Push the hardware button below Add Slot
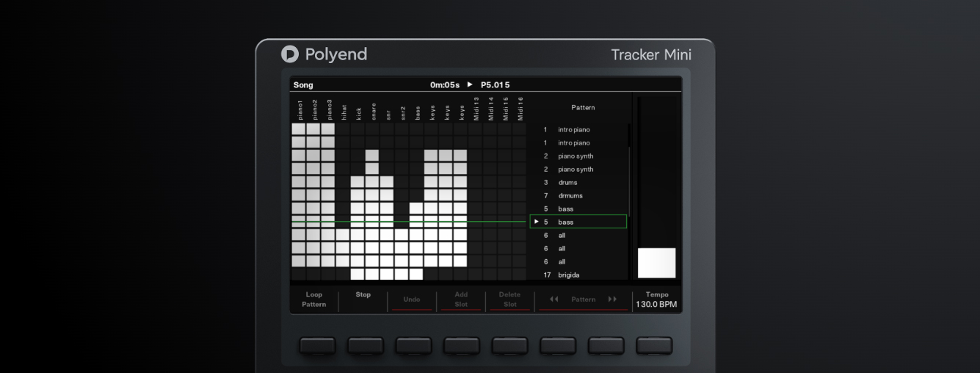This screenshot has width=980, height=373. pyautogui.click(x=462, y=346)
